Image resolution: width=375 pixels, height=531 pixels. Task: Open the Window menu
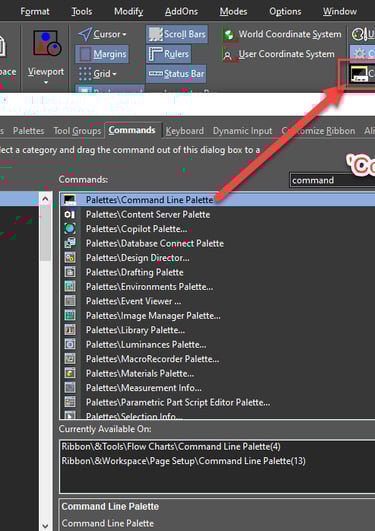coord(340,12)
